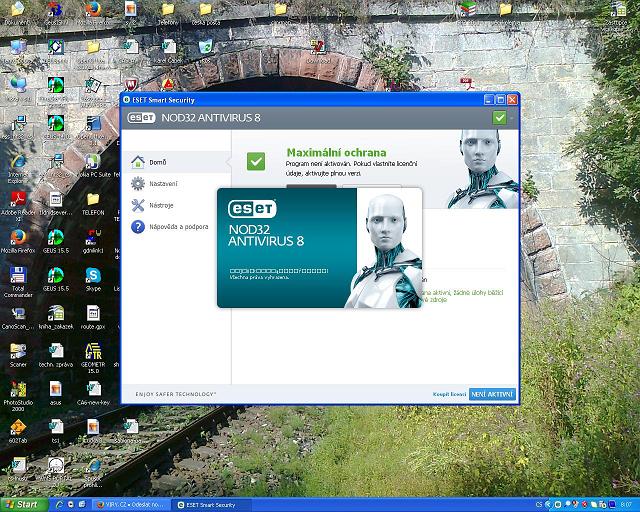Open Total Commander desktop shortcut
Viewport: 640px width, 512px height.
coord(18,282)
